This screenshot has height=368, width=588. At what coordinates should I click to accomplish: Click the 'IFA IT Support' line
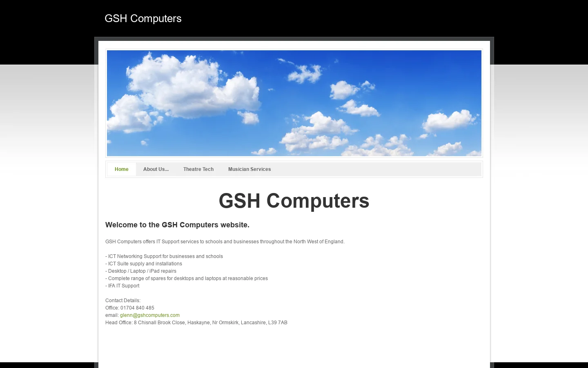click(122, 286)
